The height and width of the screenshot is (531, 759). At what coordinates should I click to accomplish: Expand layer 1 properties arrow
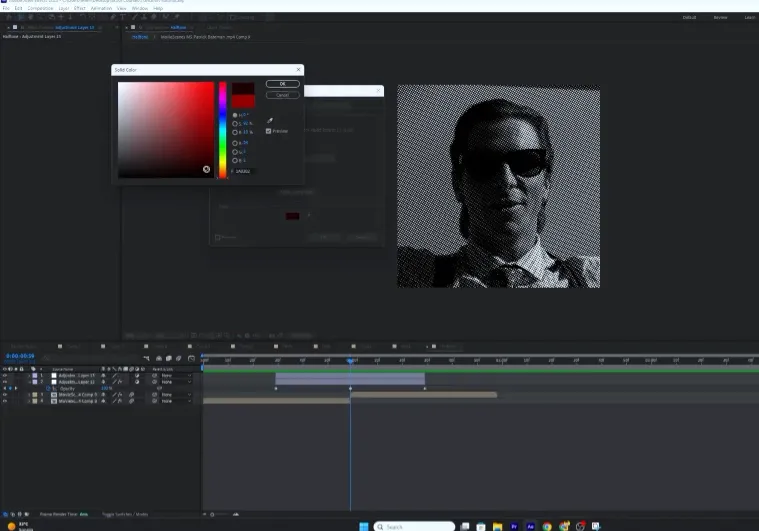pyautogui.click(x=29, y=376)
